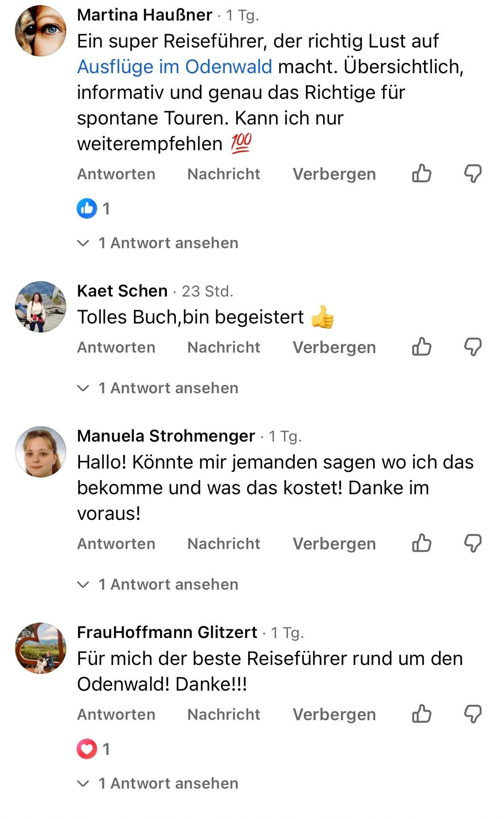Thumbs down Kaet Schen's comment
Screen dimensions: 504x819
pyautogui.click(x=473, y=347)
